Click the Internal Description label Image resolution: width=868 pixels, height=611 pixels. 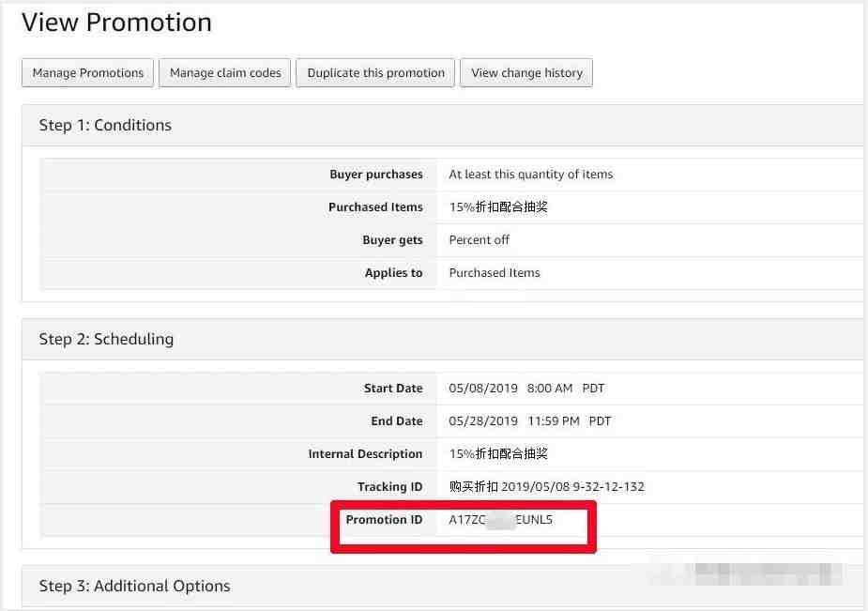pyautogui.click(x=365, y=454)
